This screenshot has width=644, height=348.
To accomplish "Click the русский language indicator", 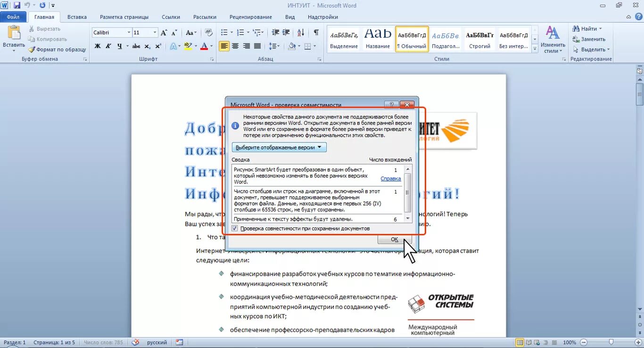I will (x=157, y=343).
